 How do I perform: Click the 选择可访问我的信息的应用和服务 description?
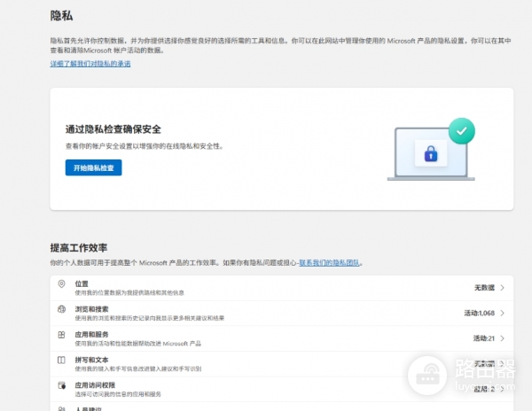coord(118,394)
